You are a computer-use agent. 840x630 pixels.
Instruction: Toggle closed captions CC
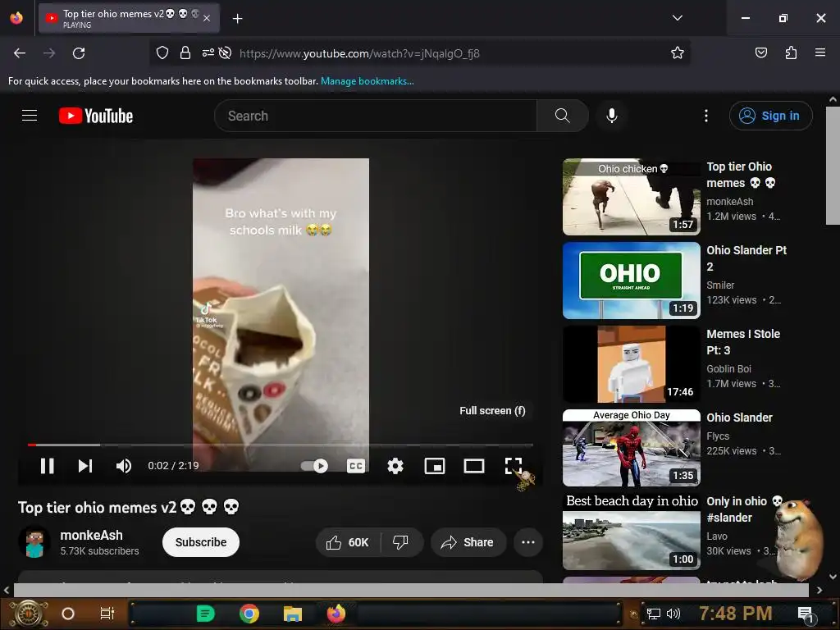pos(356,466)
